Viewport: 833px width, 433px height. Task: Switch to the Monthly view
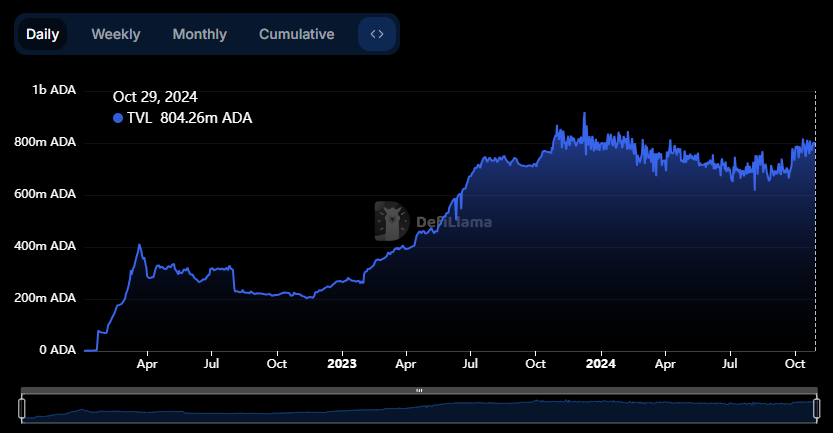pos(200,34)
